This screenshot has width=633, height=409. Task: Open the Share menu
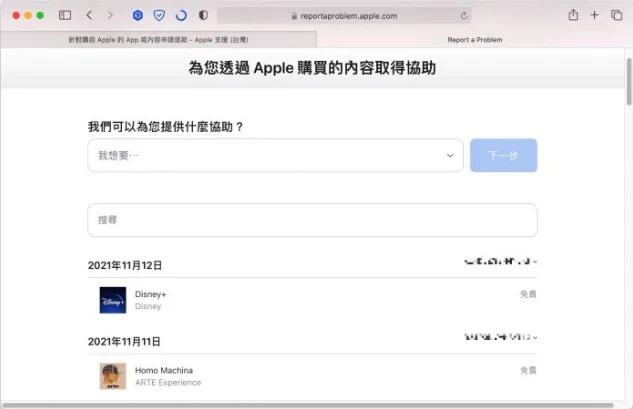573,16
